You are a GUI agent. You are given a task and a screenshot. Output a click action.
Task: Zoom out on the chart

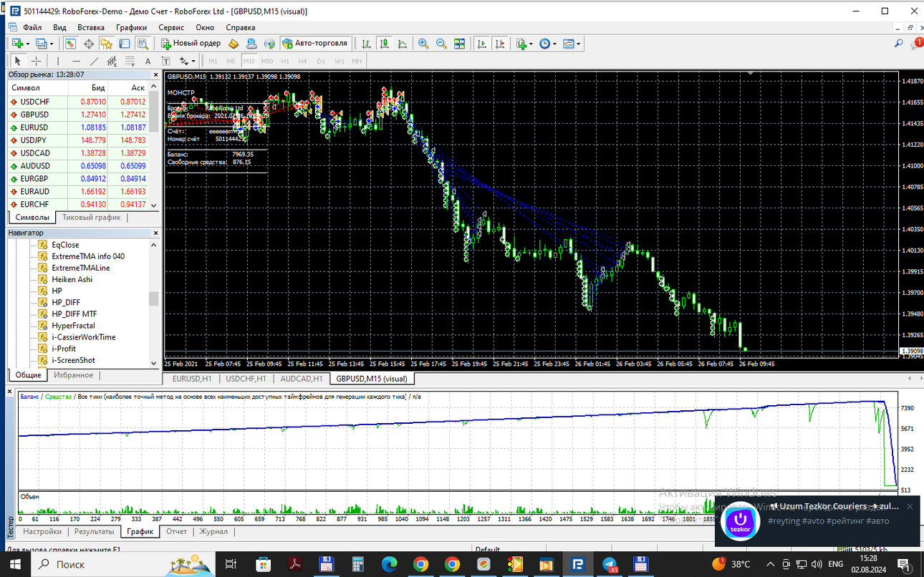click(x=441, y=44)
